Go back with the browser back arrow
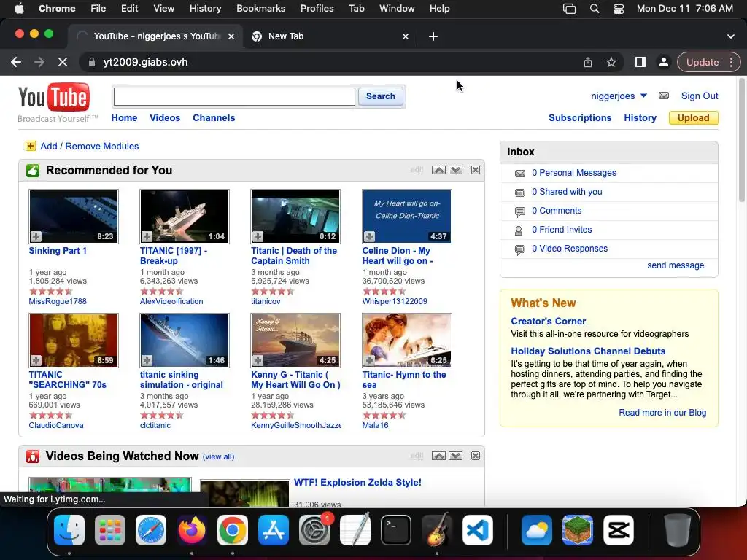Screen dimensions: 747x560 (16, 62)
